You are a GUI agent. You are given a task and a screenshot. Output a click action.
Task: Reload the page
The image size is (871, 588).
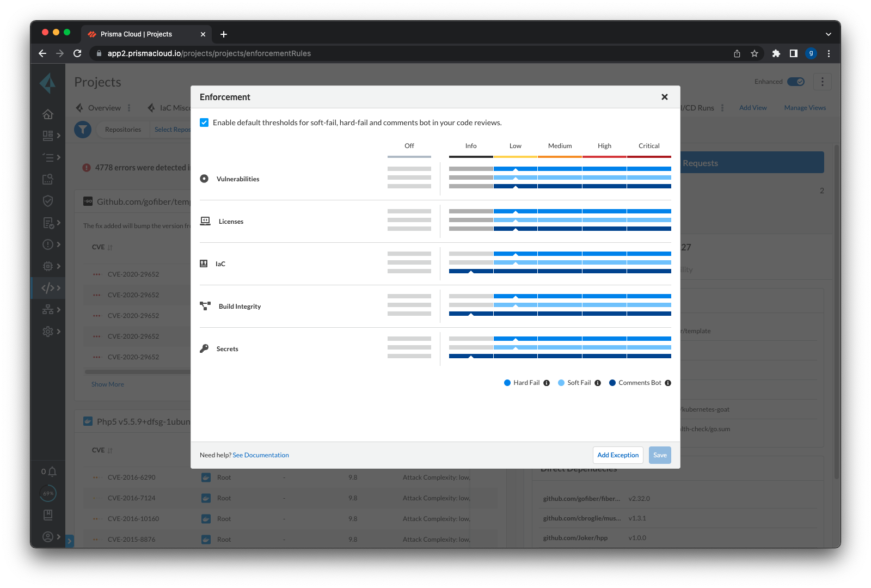point(77,53)
